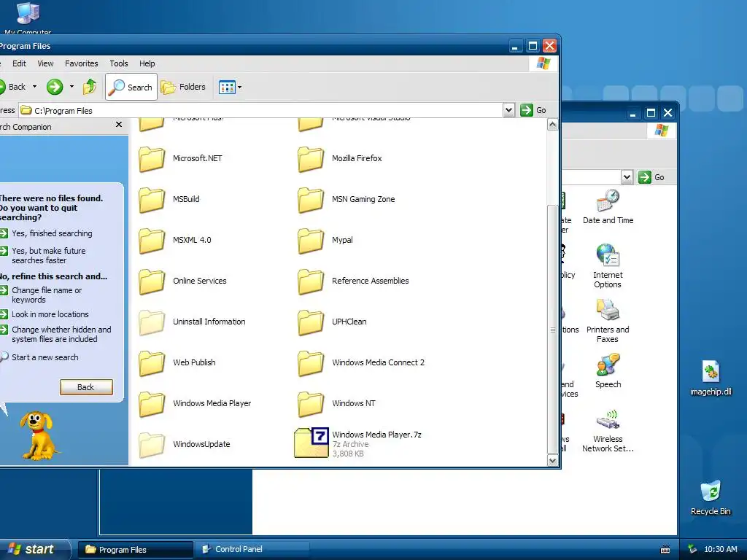The image size is (747, 560).
Task: Click the Up folder toolbar icon
Action: click(x=90, y=87)
